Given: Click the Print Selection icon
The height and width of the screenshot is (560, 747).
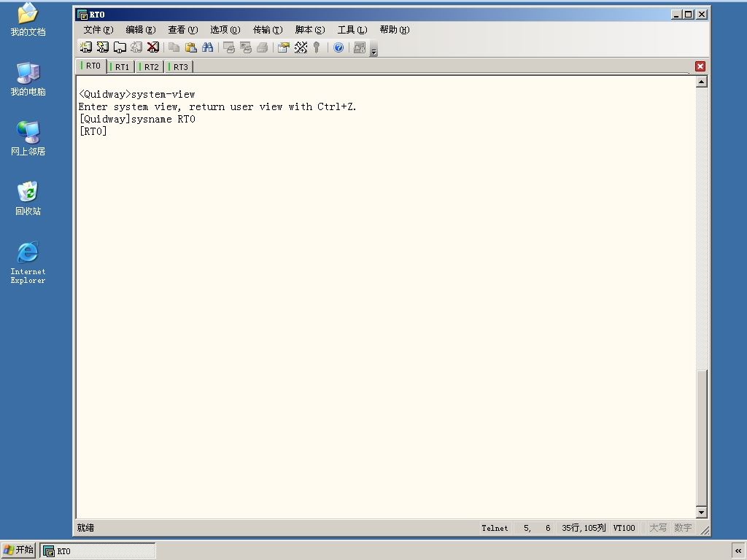Looking at the screenshot, I should click(x=245, y=47).
